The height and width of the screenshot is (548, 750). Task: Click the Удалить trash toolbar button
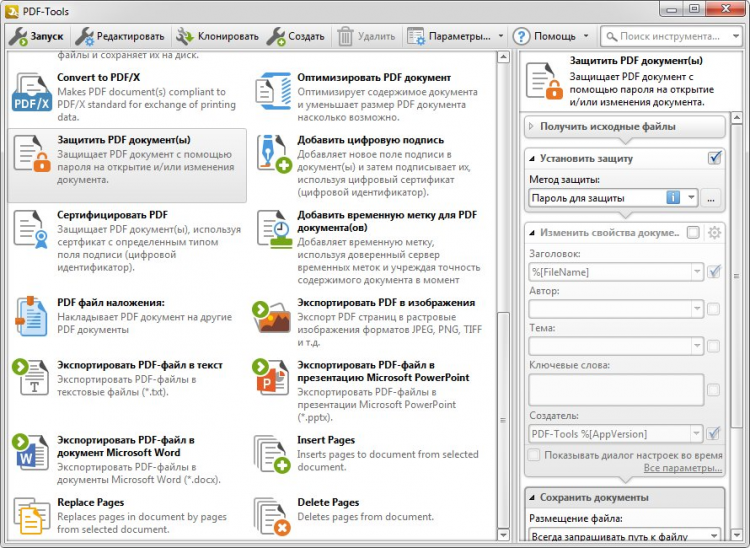pyautogui.click(x=366, y=36)
